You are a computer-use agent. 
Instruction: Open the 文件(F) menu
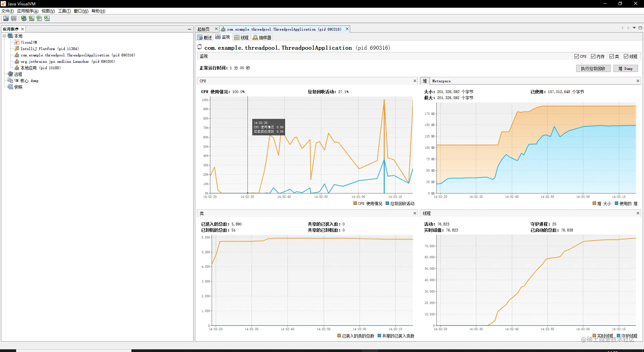[7, 11]
